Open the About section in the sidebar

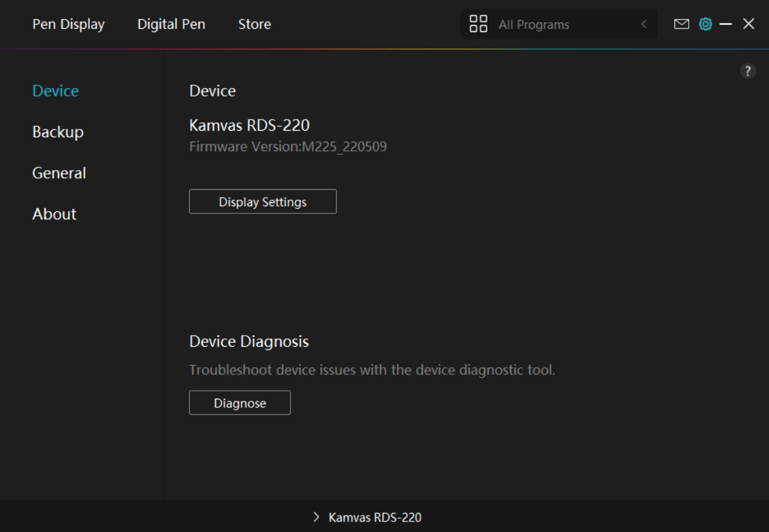point(55,214)
